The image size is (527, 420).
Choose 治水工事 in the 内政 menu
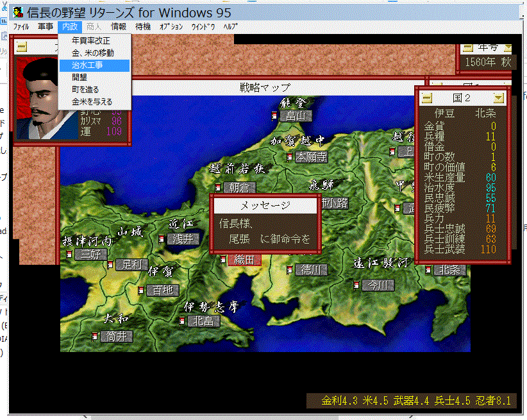click(x=94, y=65)
